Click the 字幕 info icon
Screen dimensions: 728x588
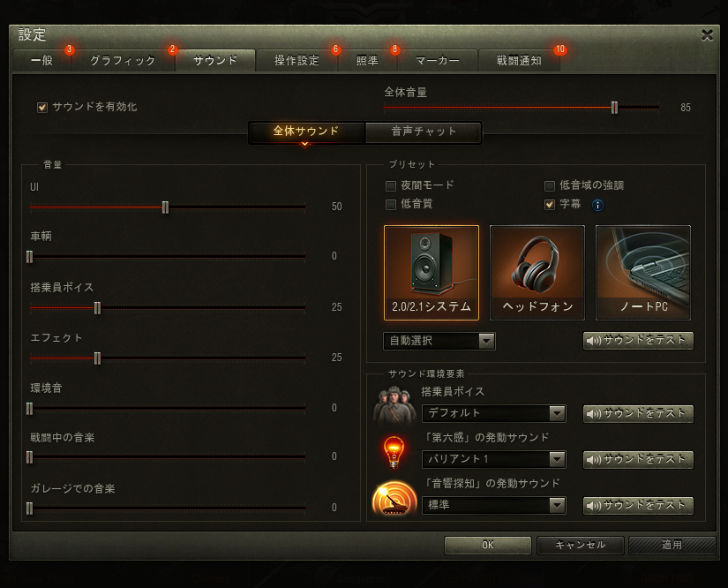[x=597, y=205]
